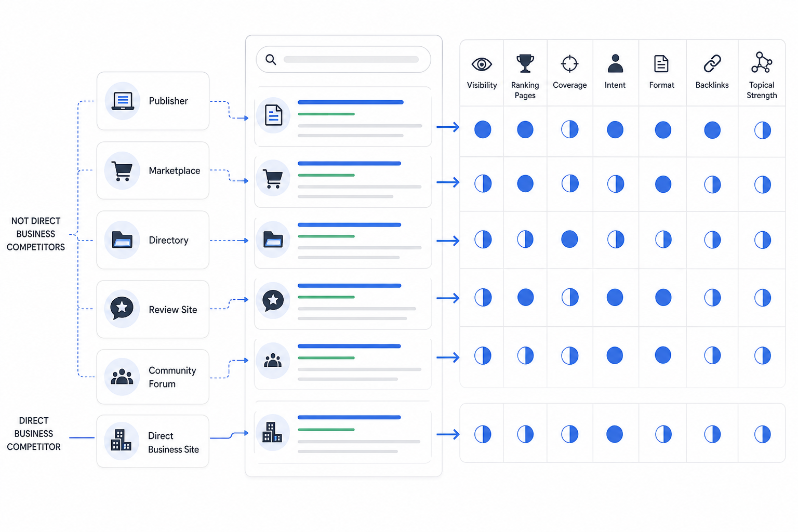Click the DIRECT BUSINESS COMPETITOR text
The height and width of the screenshot is (532, 798).
pos(34,434)
